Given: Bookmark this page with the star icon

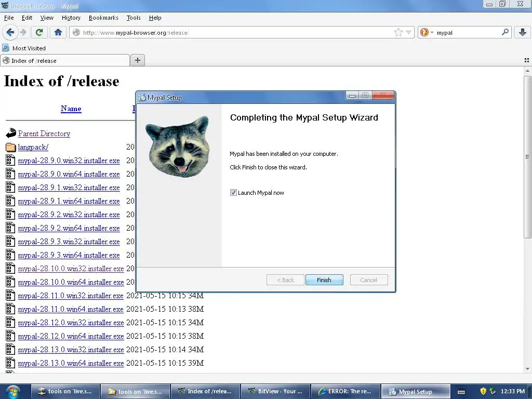Looking at the screenshot, I should tap(398, 33).
